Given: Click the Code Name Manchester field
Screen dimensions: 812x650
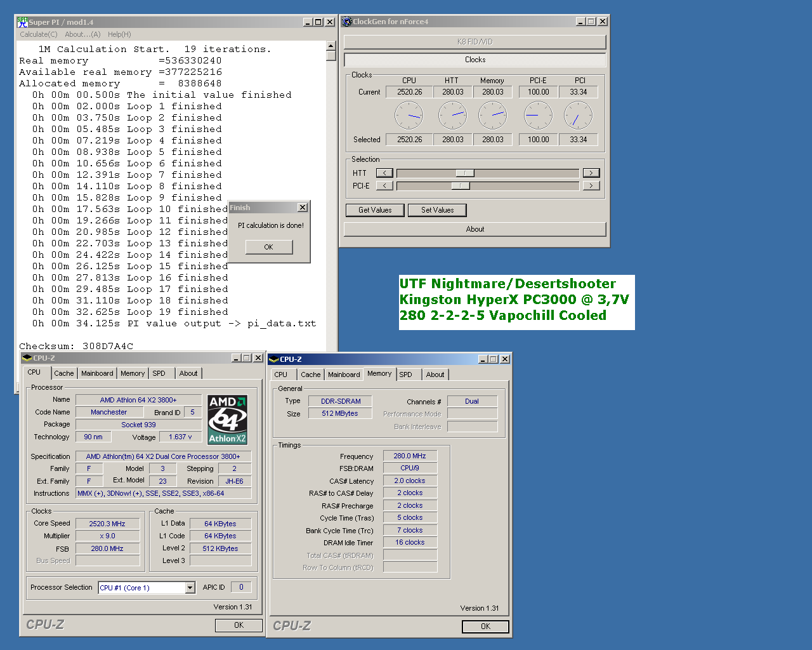Looking at the screenshot, I should click(x=109, y=412).
